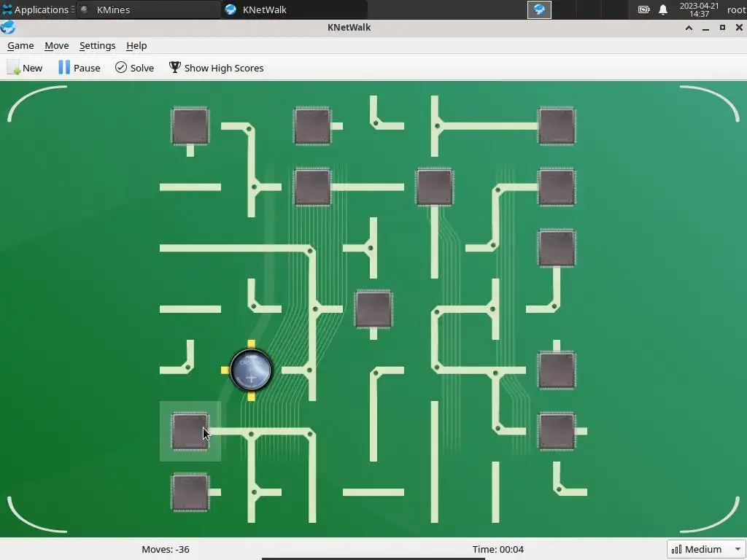The image size is (747, 560).
Task: Select KNetWalk taskbar entry
Action: (295, 9)
